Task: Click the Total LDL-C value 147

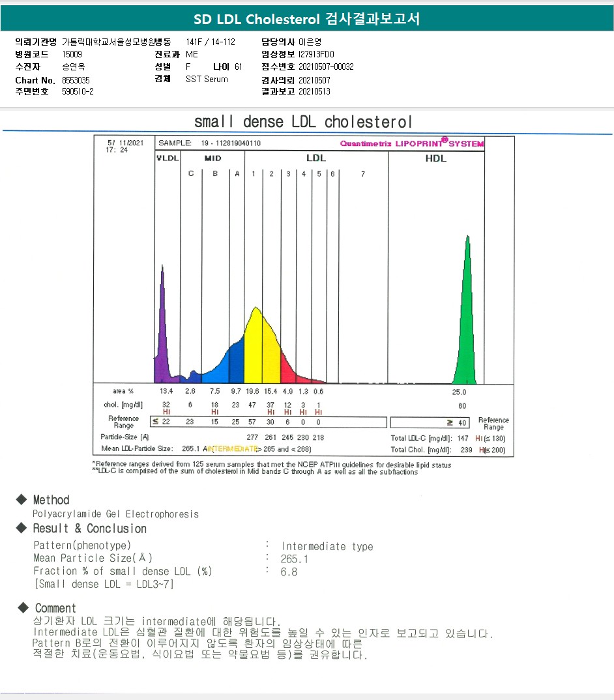Action: [x=463, y=439]
